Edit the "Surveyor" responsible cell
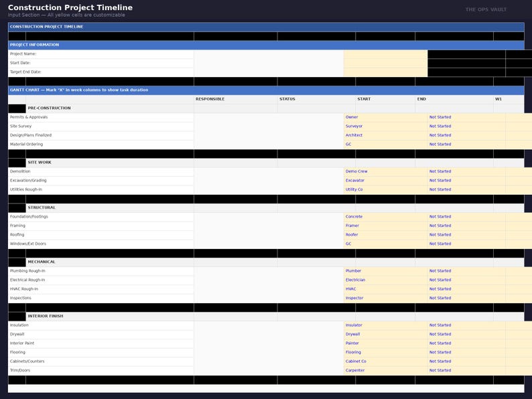Viewport: 532px width, 399px height. (385, 127)
